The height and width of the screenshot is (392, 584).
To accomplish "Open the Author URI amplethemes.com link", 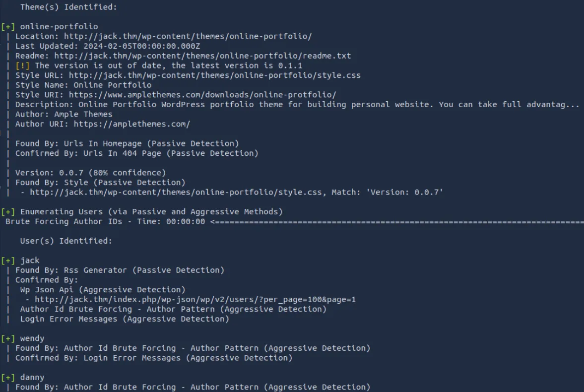I will (x=132, y=124).
